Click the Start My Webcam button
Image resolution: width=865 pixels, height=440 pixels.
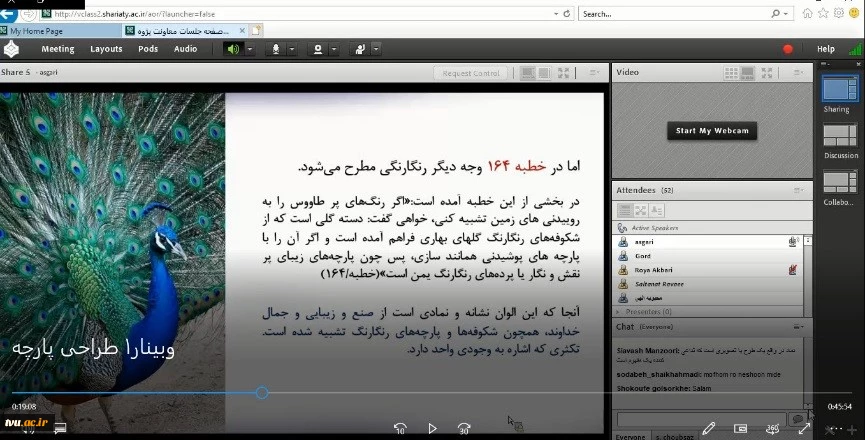tap(711, 131)
